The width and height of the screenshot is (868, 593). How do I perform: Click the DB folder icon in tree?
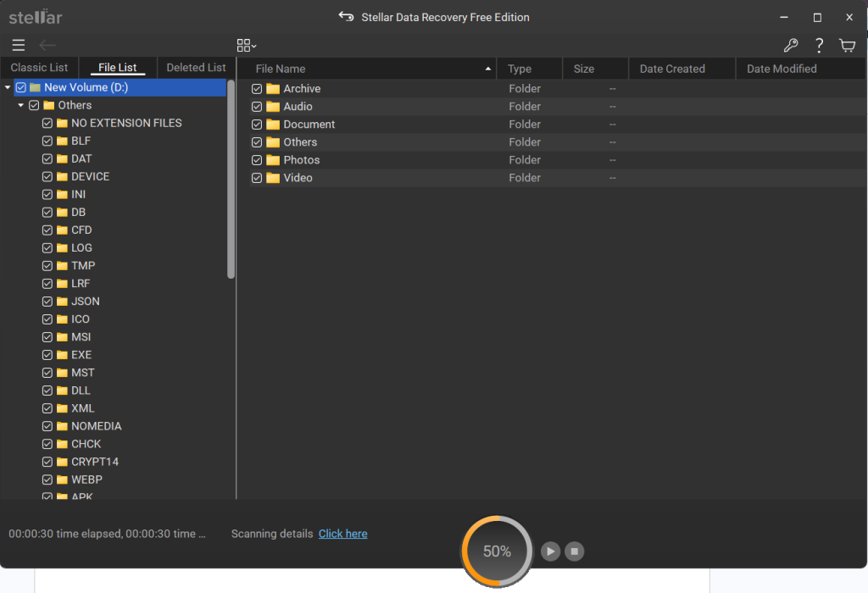coord(62,213)
